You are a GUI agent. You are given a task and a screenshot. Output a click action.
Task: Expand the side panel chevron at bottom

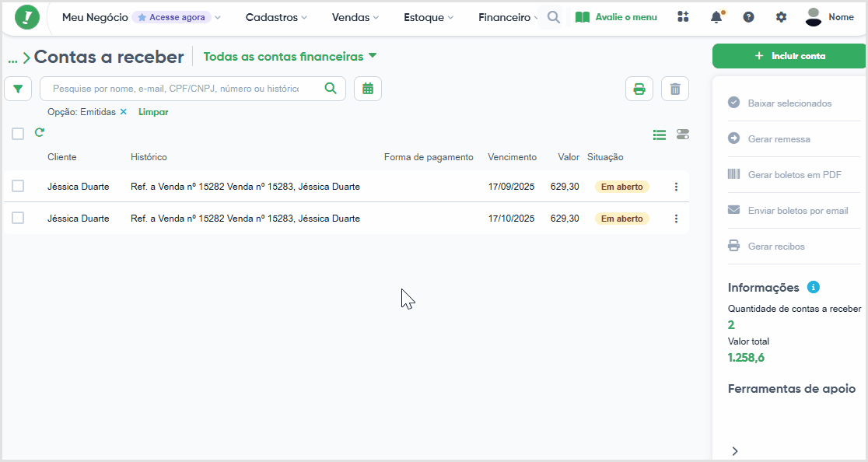(734, 451)
